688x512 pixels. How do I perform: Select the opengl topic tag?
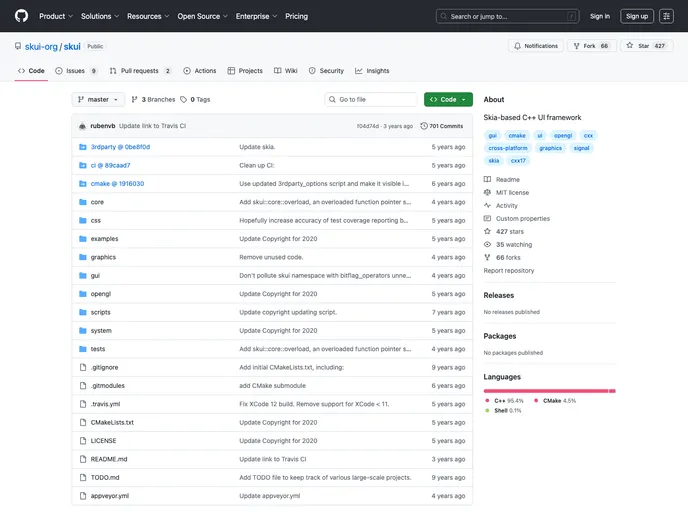coord(563,135)
